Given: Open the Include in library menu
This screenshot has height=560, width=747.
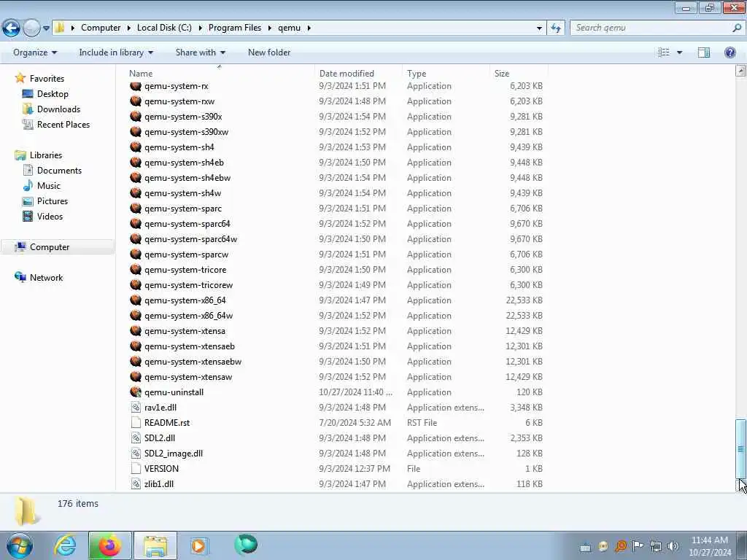Looking at the screenshot, I should point(116,52).
